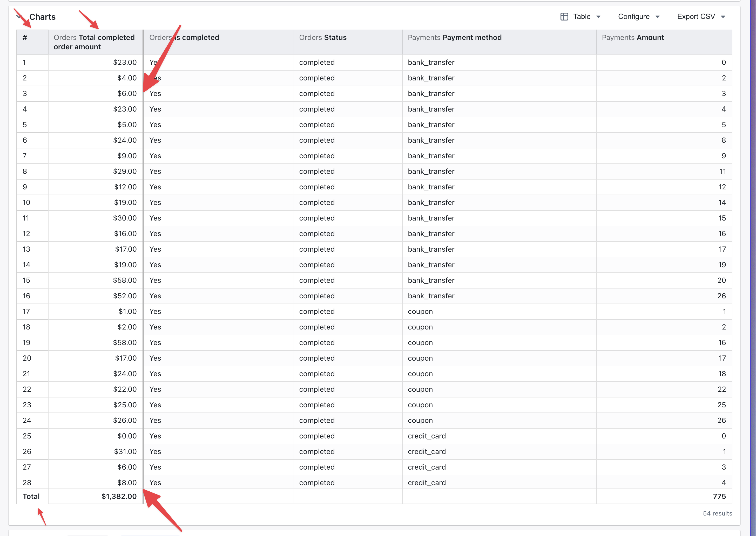Click bank_transfer in row 13
Image resolution: width=756 pixels, height=536 pixels.
pyautogui.click(x=431, y=249)
